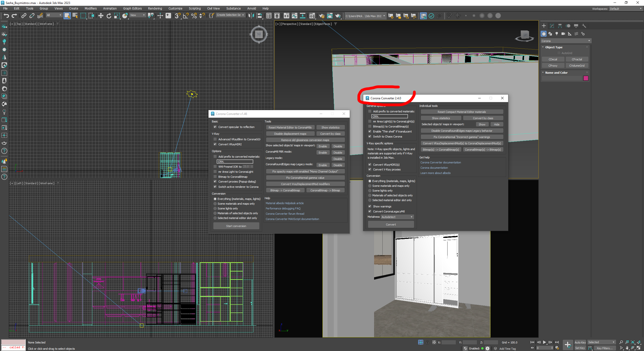Toggle Percent Snap icon
Viewport: 644px width, 351px height.
coord(194,16)
